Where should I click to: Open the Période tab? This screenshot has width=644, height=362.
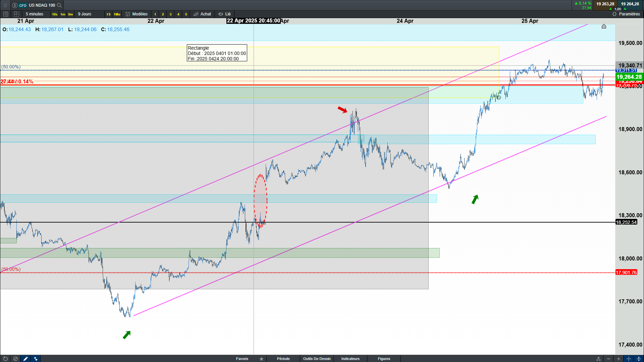click(283, 359)
